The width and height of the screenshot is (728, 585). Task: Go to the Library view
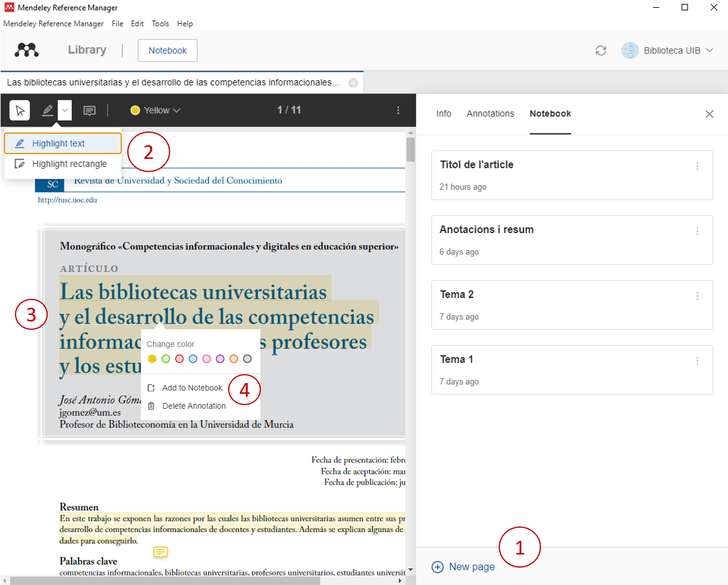pos(87,50)
